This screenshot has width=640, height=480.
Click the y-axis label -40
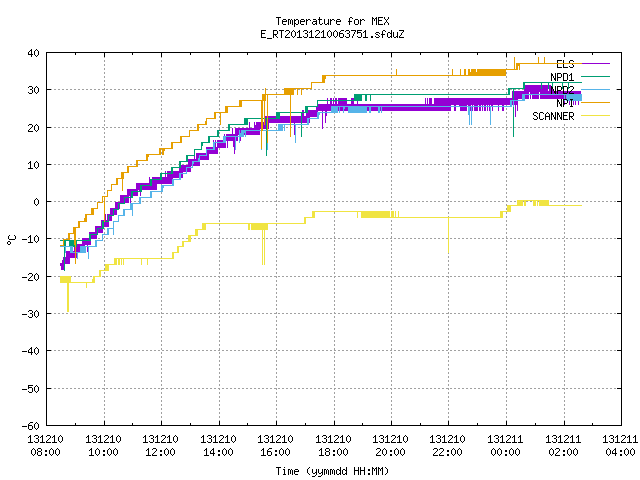(31, 351)
